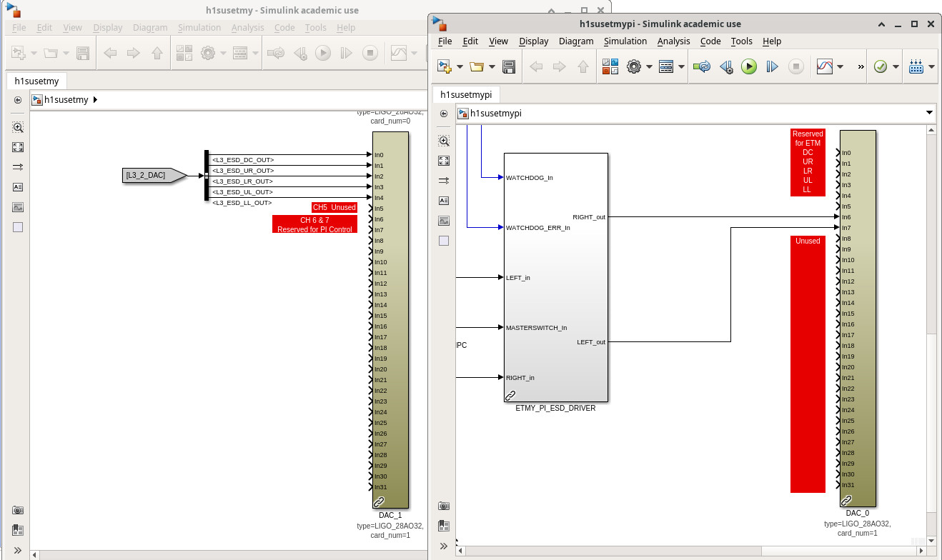Open the Simulation menu in h1susetmypi window
This screenshot has height=560, width=942.
[x=625, y=41]
